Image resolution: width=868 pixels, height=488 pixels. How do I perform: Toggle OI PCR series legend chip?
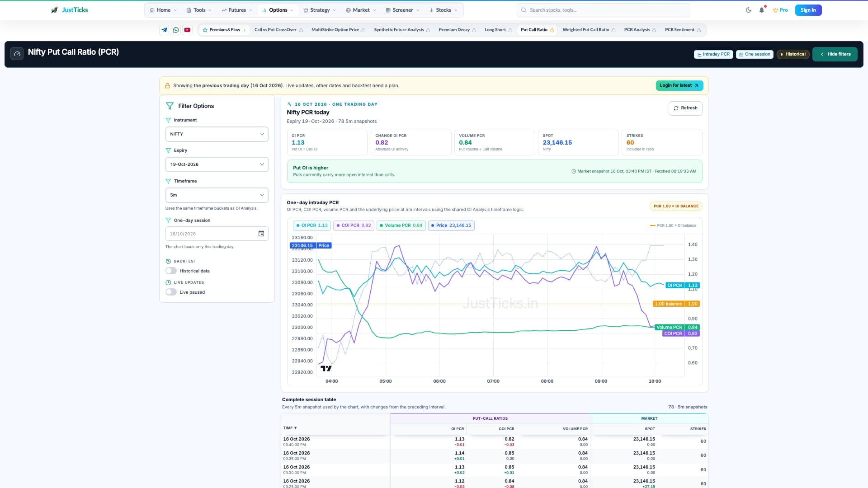pyautogui.click(x=312, y=225)
